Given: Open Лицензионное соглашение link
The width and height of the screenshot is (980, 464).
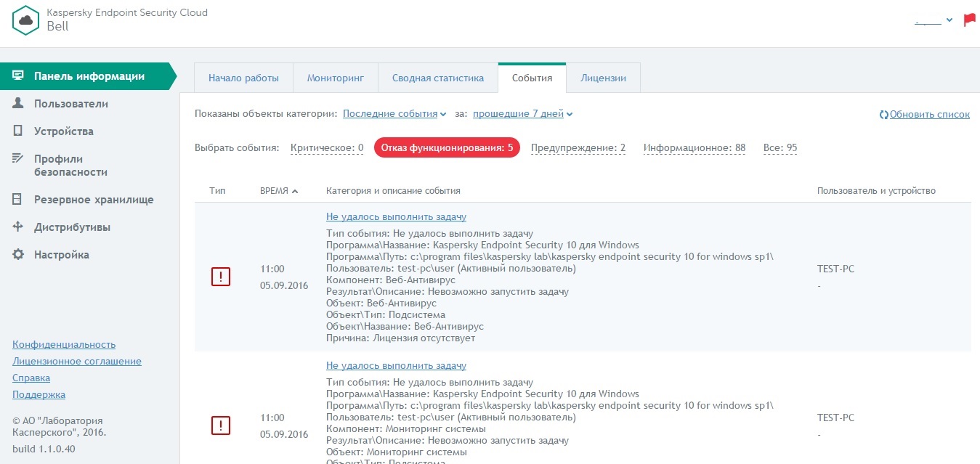Looking at the screenshot, I should [x=77, y=362].
